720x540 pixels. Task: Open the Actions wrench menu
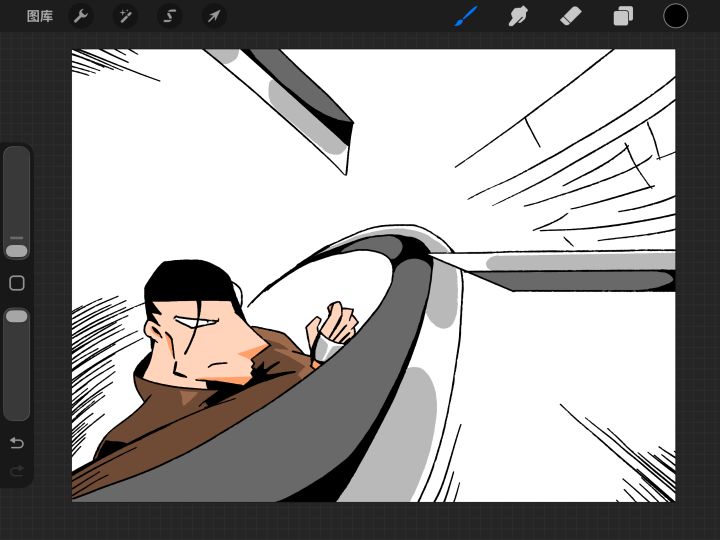[x=81, y=17]
